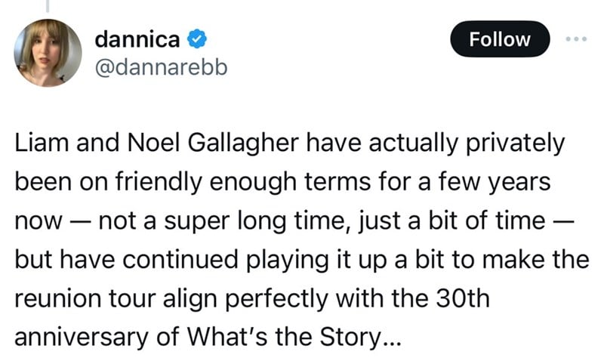Click the blue verified badge
604x364 pixels.
[196, 38]
